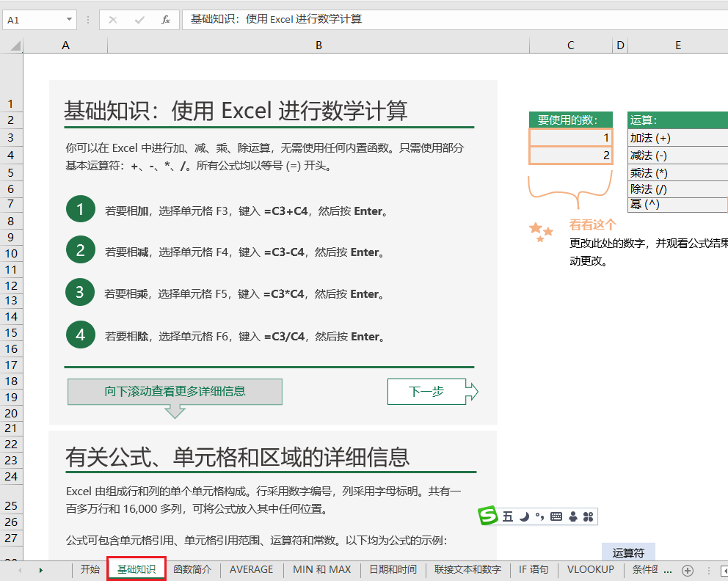Toggle the punctuation mode on IME bar
This screenshot has height=581, width=728.
click(x=539, y=517)
